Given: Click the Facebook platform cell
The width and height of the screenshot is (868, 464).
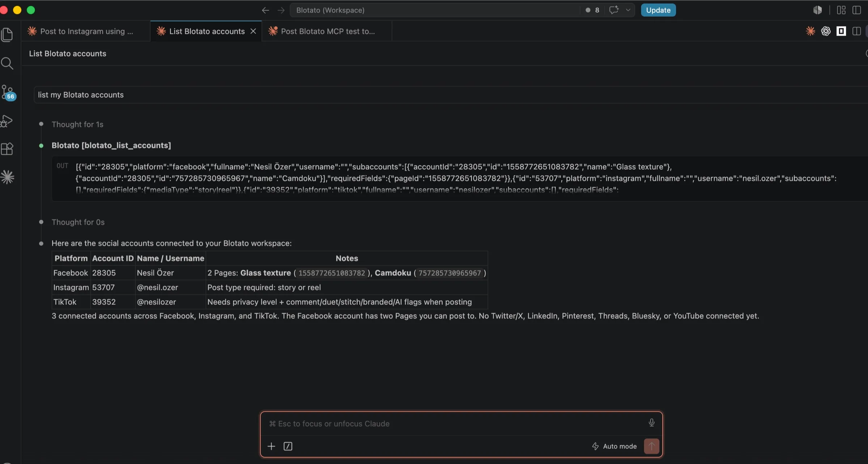Looking at the screenshot, I should coord(71,273).
